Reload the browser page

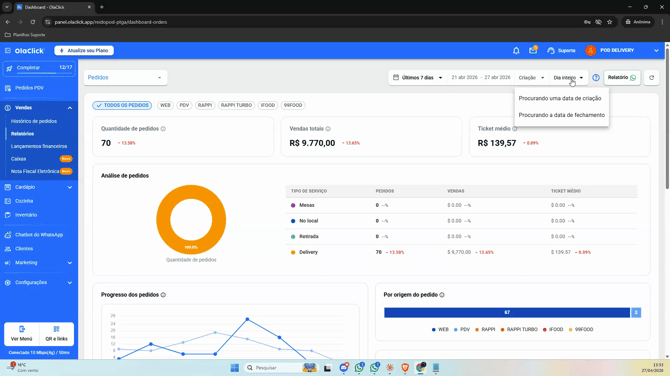(33, 22)
